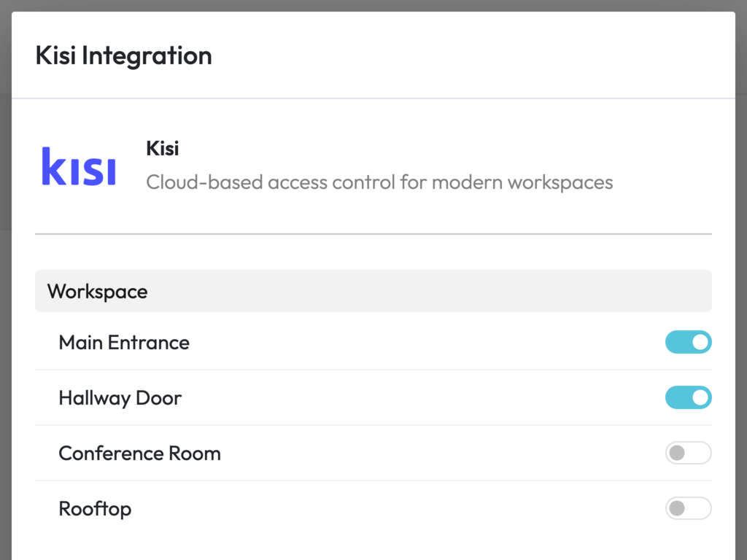
Task: Click the blue Kisi logo
Action: tap(79, 166)
